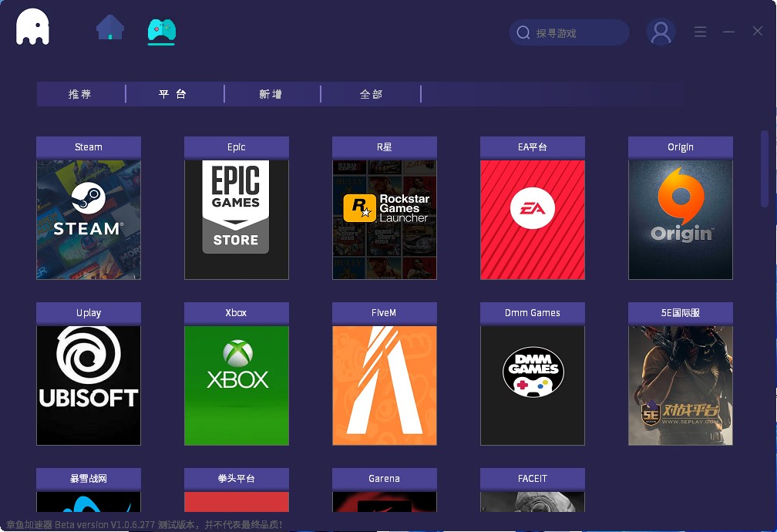Click the 暴雪战网 header button
777x532 pixels.
(x=88, y=478)
